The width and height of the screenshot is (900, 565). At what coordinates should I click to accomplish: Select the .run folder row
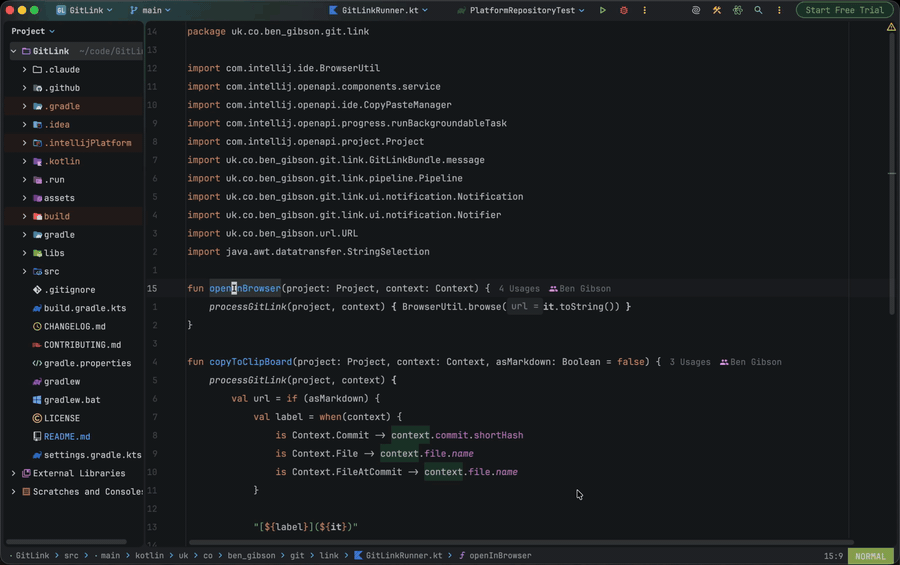[x=73, y=180]
